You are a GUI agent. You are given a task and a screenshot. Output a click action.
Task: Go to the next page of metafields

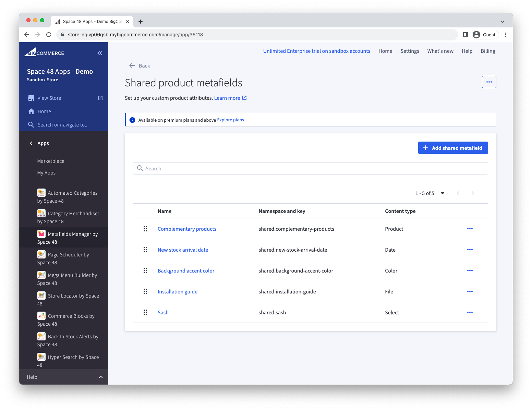(x=473, y=193)
